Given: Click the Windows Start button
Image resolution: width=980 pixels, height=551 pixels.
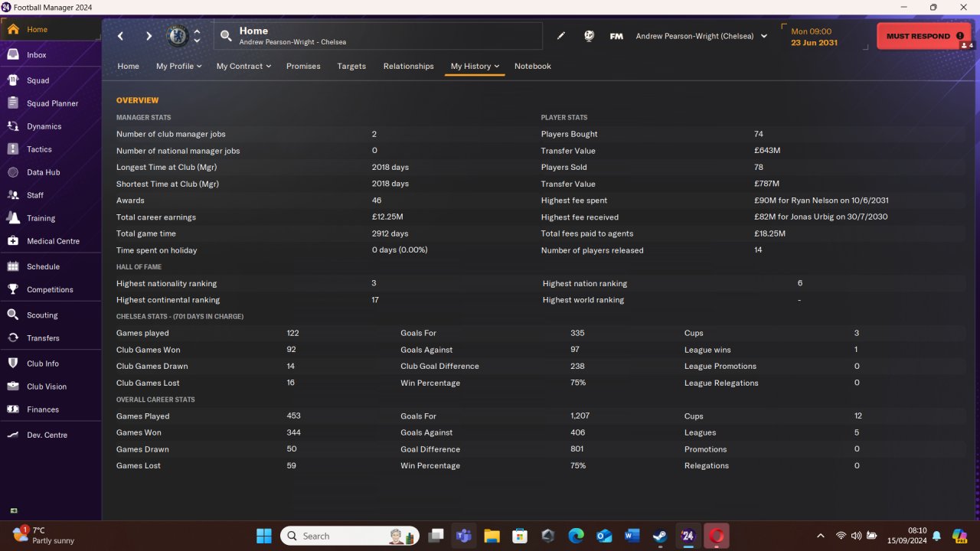Looking at the screenshot, I should pos(264,536).
